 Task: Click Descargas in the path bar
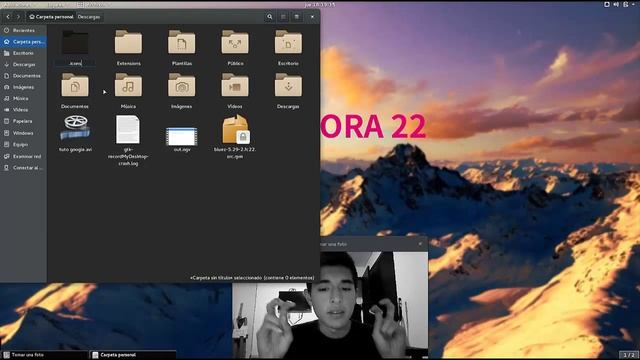[x=89, y=17]
